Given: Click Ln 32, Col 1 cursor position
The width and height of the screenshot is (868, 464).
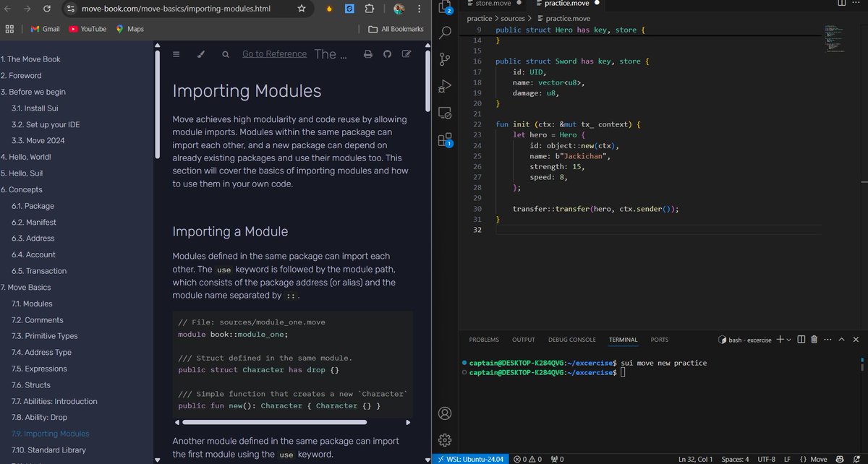Looking at the screenshot, I should coord(696,459).
